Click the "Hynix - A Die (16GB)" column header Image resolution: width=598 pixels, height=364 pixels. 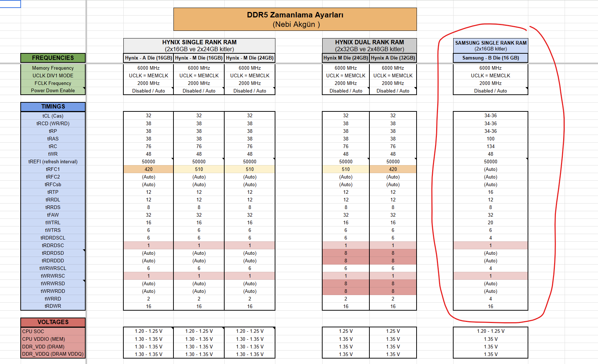[148, 58]
